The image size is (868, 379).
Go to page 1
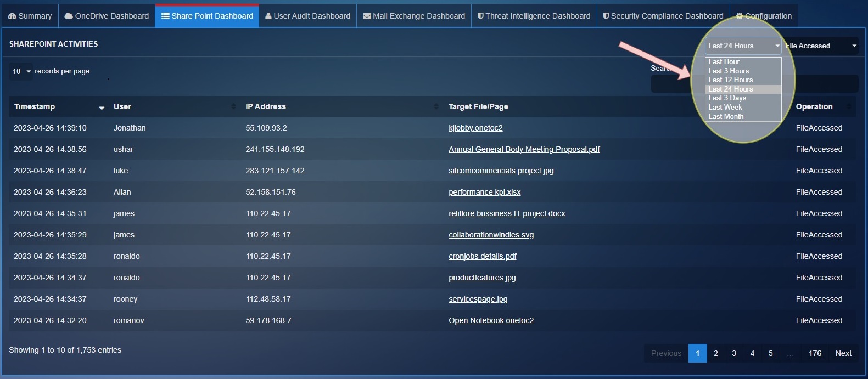coord(697,353)
